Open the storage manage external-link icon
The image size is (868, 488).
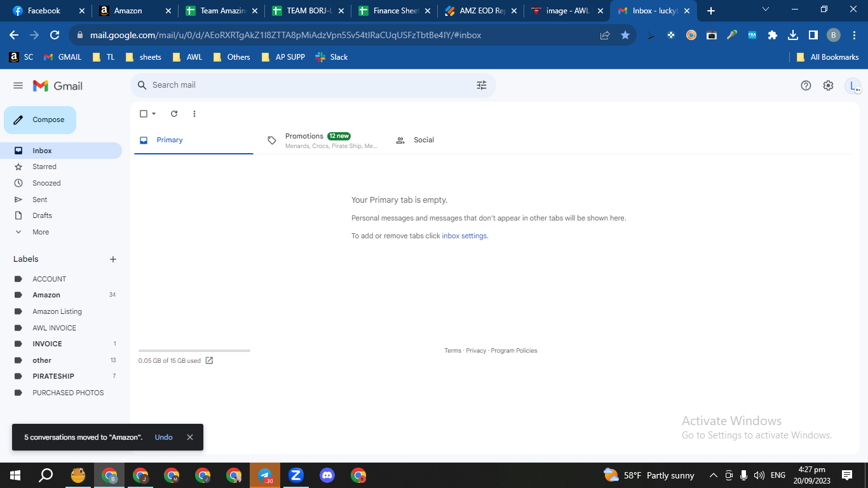209,360
